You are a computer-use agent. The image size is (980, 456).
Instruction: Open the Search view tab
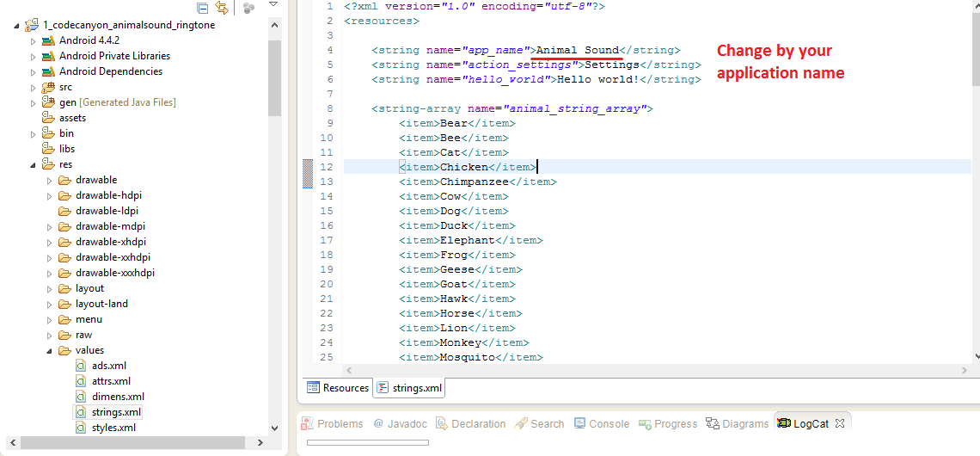pos(539,423)
